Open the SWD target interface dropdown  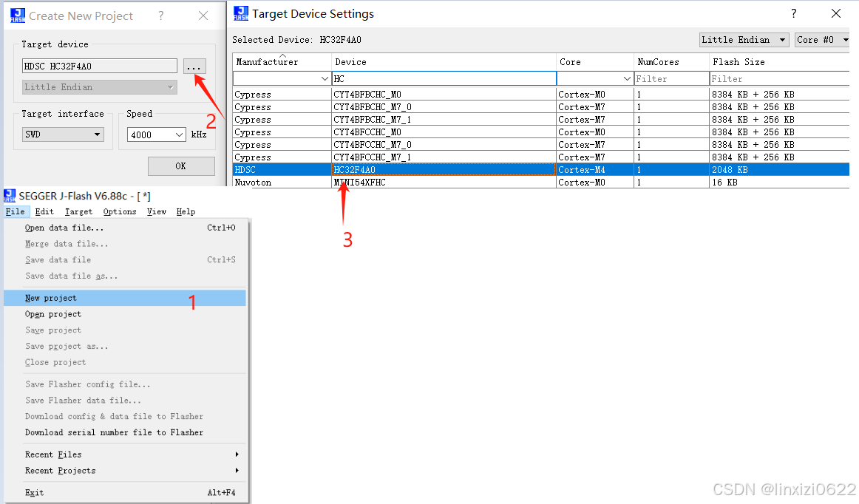(63, 134)
